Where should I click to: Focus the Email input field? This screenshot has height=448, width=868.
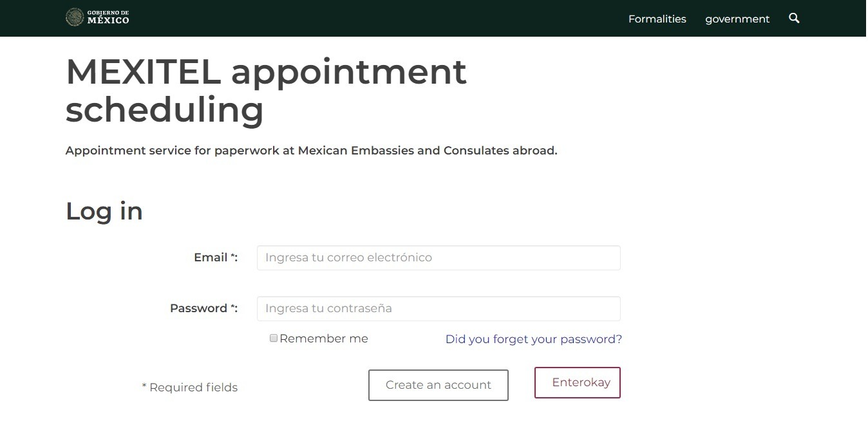tap(439, 257)
